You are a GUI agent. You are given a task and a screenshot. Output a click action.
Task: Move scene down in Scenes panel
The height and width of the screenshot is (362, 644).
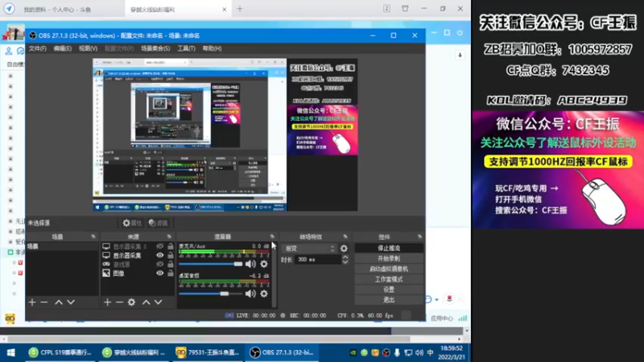click(71, 302)
